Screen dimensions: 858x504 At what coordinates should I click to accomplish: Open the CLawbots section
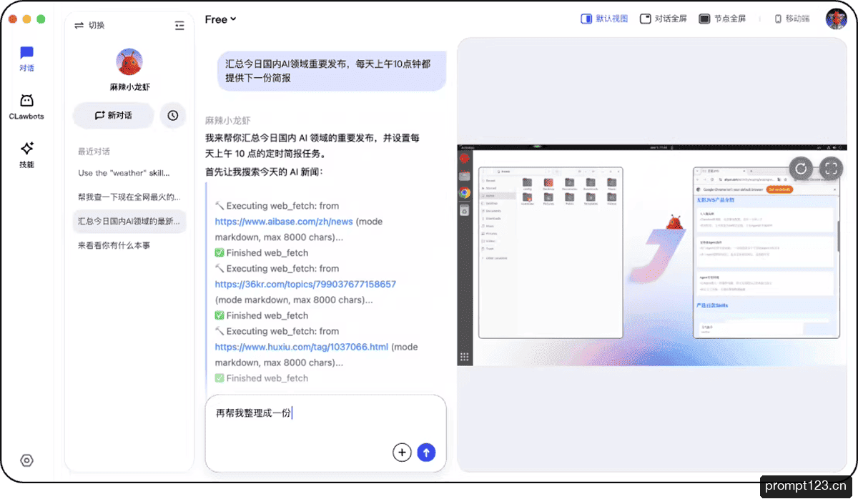(26, 107)
